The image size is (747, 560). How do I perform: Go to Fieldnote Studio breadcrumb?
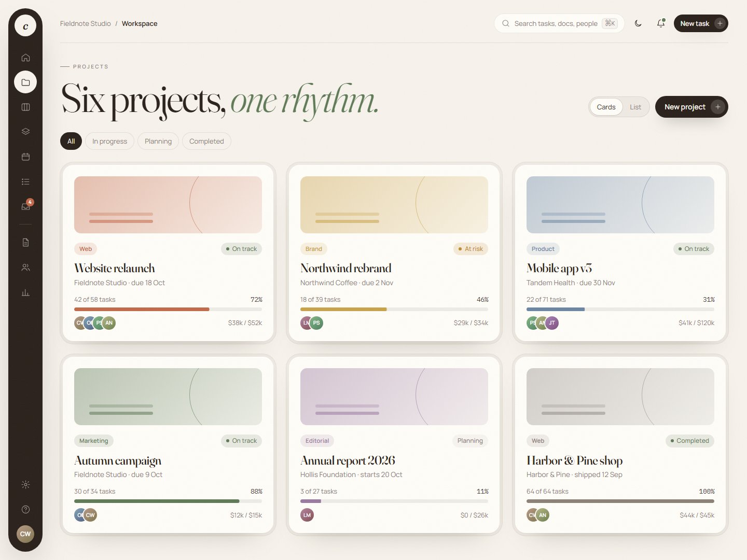point(86,23)
